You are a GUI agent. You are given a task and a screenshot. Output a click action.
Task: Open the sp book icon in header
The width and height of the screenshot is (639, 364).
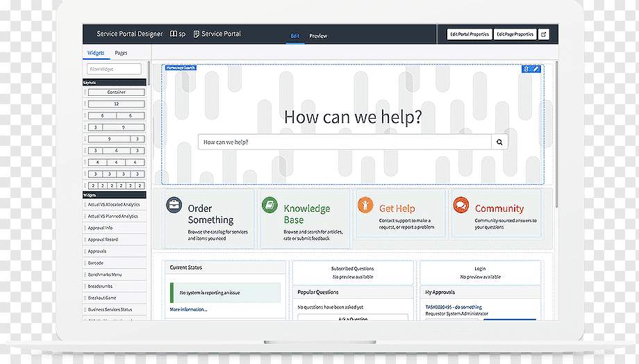tap(174, 34)
